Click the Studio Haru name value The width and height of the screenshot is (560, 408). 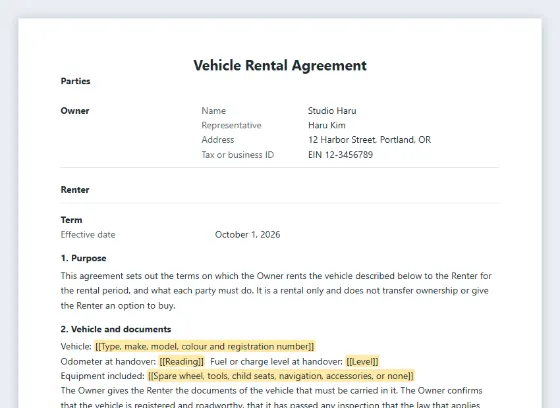coord(332,111)
